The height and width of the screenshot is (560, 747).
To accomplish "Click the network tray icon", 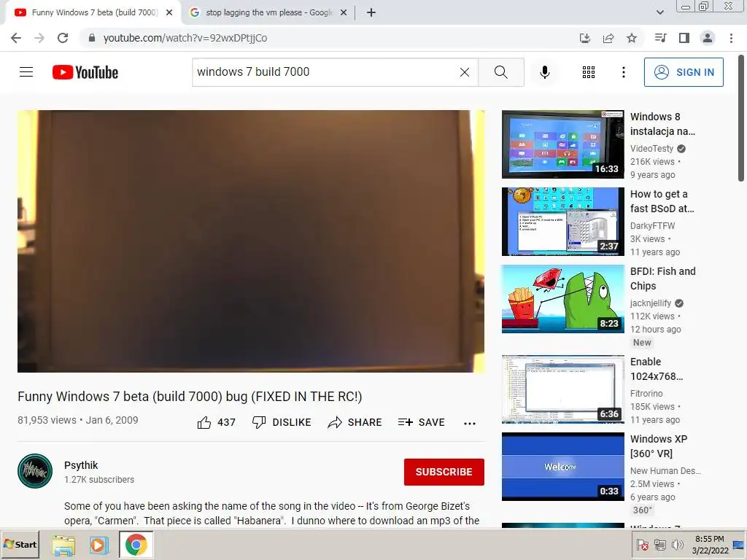I will coord(659,545).
